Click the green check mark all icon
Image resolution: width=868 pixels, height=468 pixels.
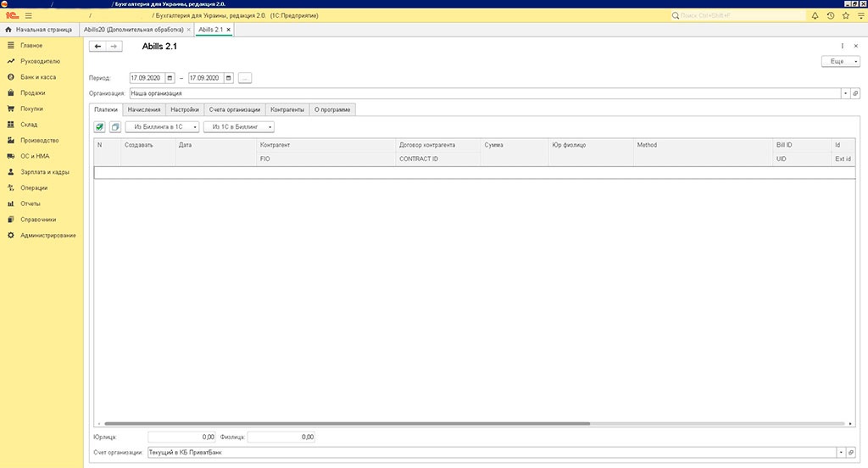[100, 127]
